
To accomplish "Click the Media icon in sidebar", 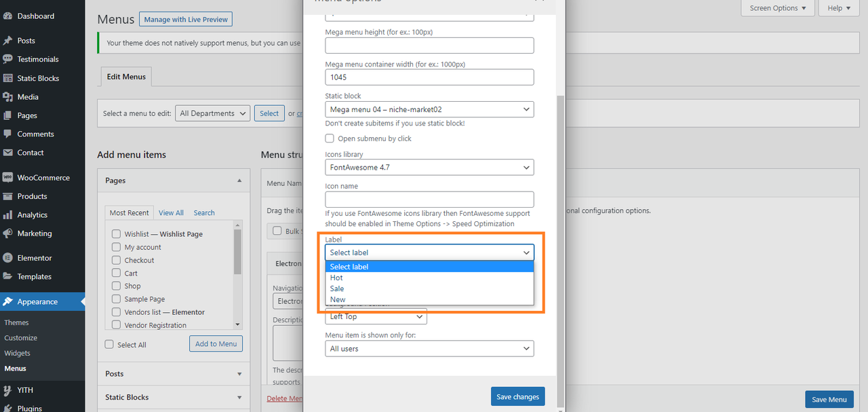I will pyautogui.click(x=8, y=97).
